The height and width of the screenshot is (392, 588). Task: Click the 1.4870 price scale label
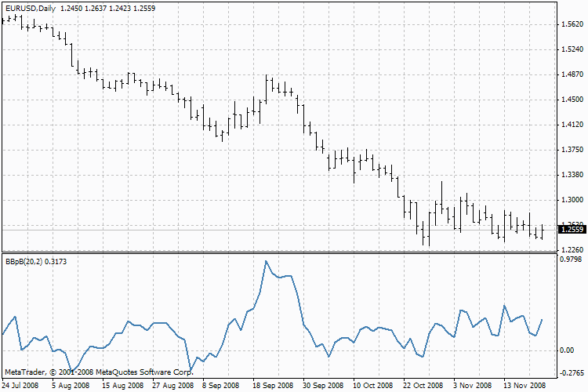click(572, 74)
